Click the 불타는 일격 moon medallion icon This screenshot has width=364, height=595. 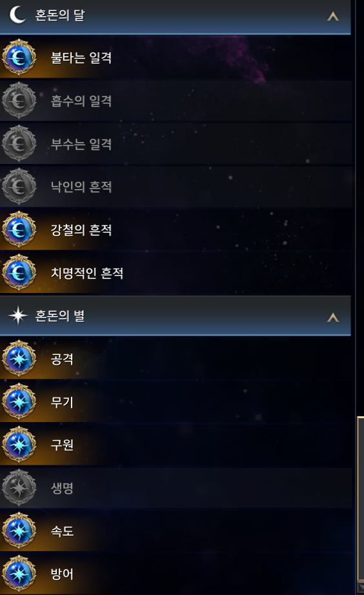[19, 57]
